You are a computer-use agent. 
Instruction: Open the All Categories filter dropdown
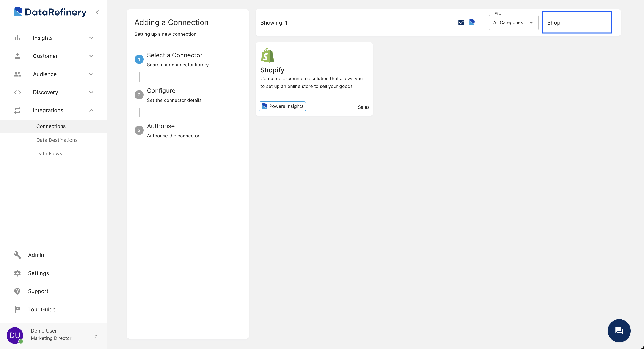[x=514, y=22]
